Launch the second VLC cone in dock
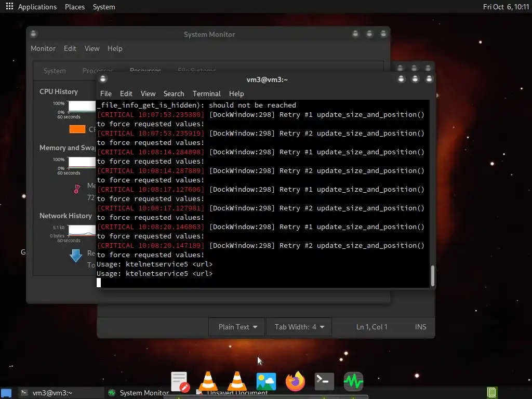Screen dimensions: 532x399 [237, 381]
